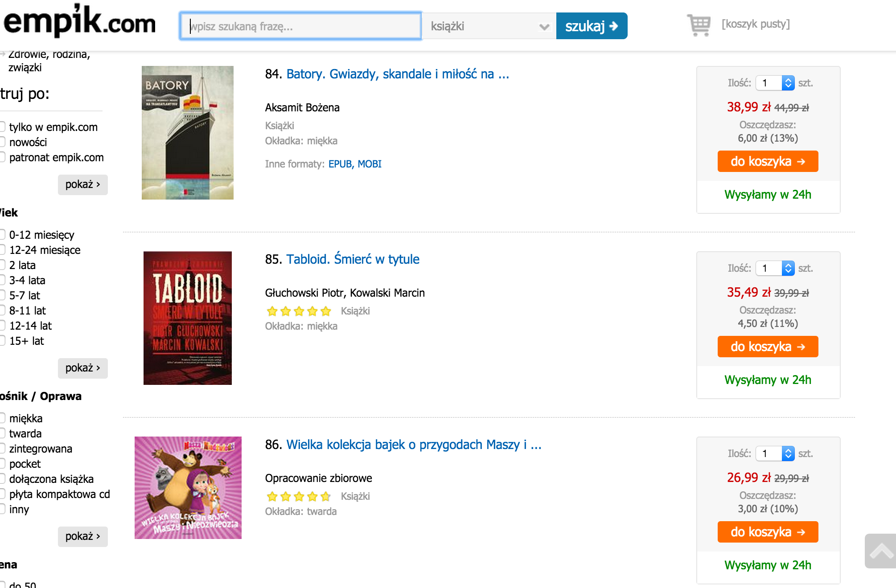The width and height of the screenshot is (896, 588).
Task: Focus the search phrase input field
Action: (301, 26)
